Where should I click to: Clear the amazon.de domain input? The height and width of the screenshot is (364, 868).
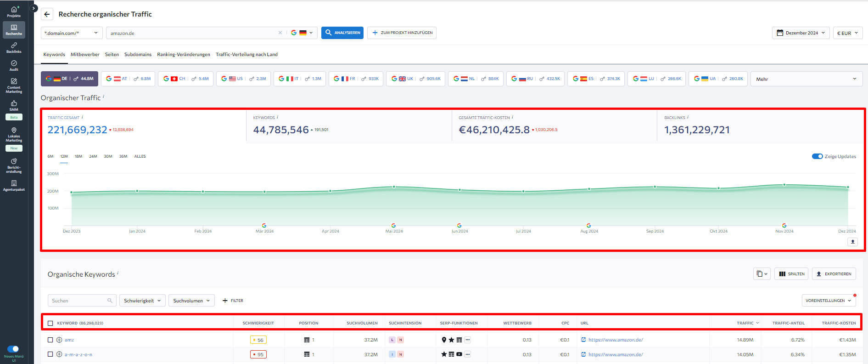point(280,33)
